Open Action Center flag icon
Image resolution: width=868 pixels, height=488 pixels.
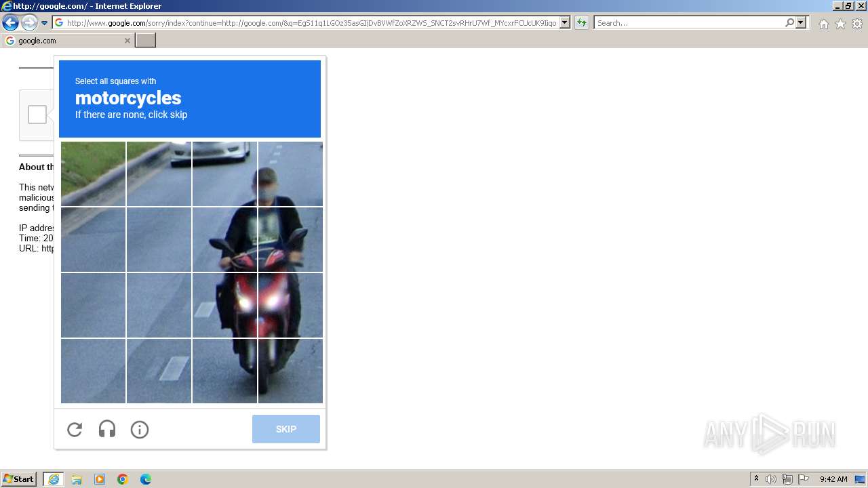coord(804,479)
